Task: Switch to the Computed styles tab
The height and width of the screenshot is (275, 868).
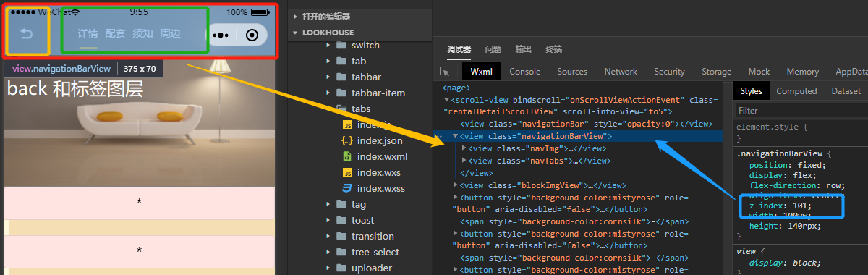Action: [796, 91]
